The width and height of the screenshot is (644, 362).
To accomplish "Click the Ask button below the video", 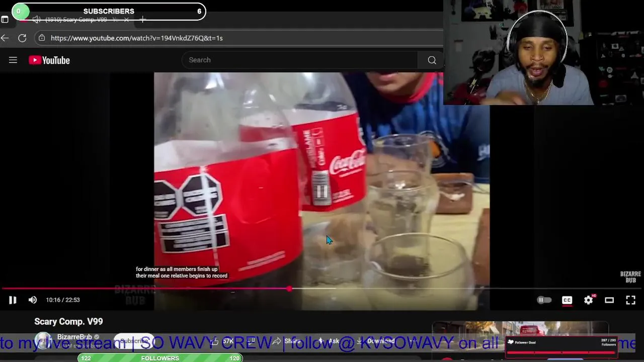I will pos(329,341).
